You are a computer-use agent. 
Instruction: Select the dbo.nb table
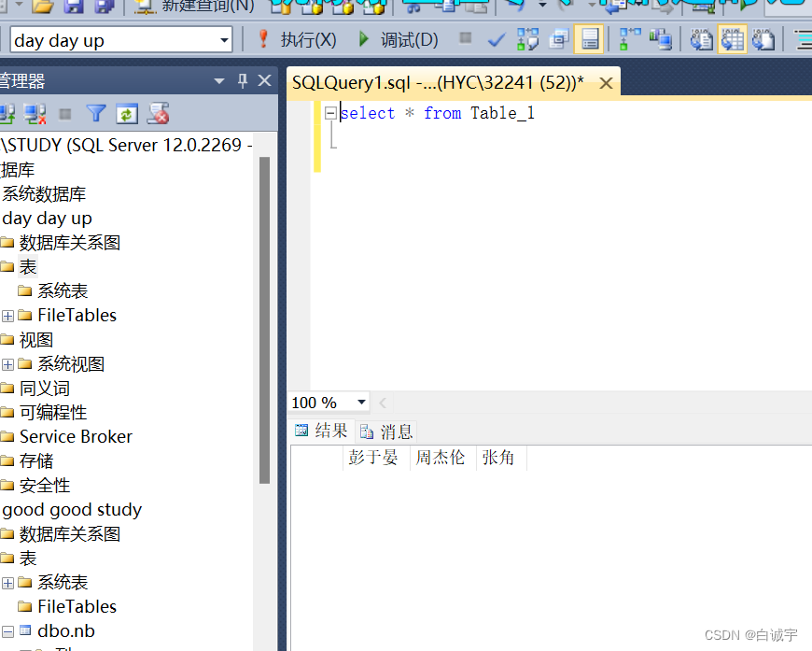[x=66, y=630]
